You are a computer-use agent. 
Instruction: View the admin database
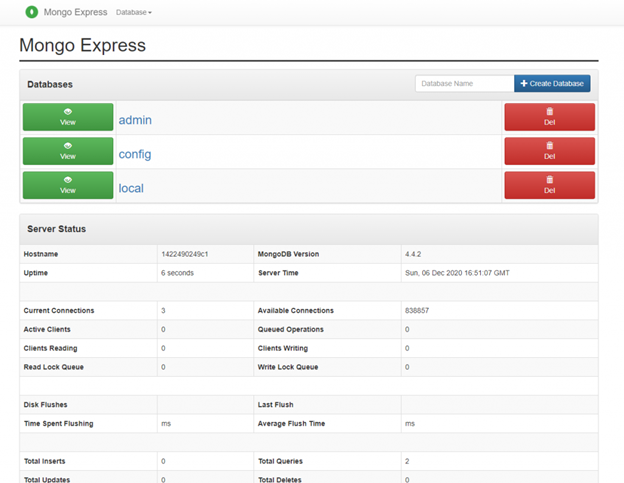pos(68,117)
